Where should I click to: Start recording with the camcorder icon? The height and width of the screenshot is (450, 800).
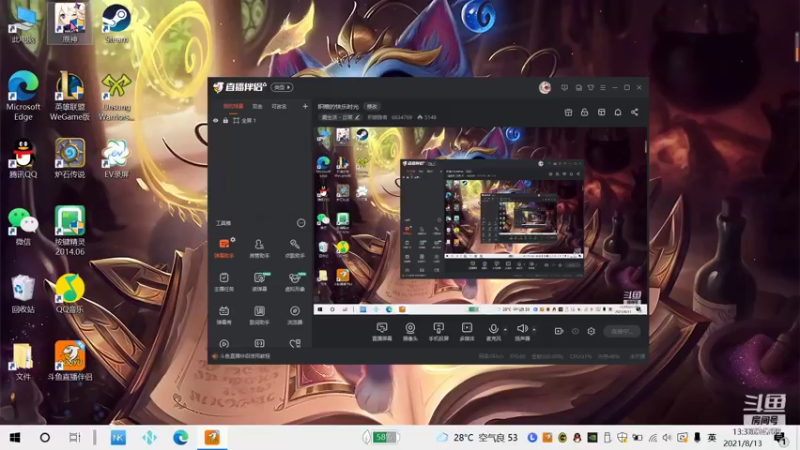tap(559, 331)
